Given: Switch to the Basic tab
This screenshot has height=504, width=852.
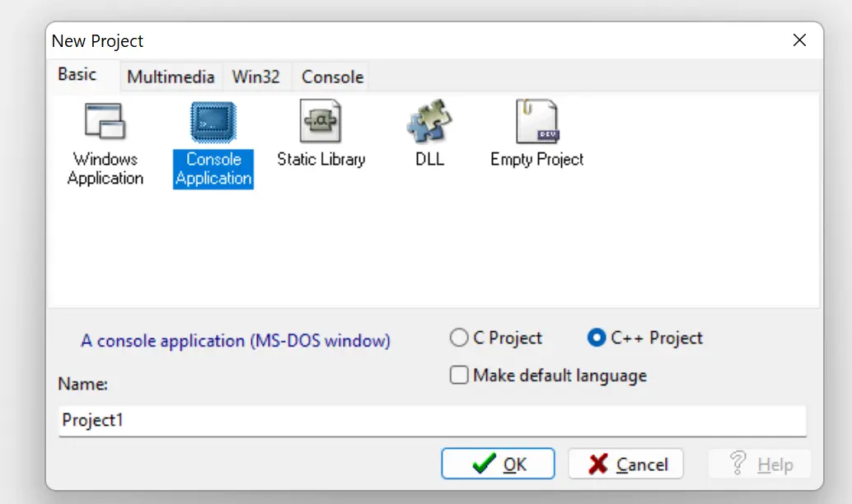Looking at the screenshot, I should [x=77, y=75].
